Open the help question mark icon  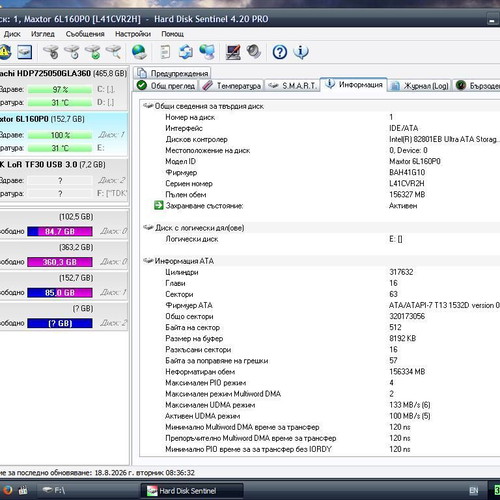point(279,52)
